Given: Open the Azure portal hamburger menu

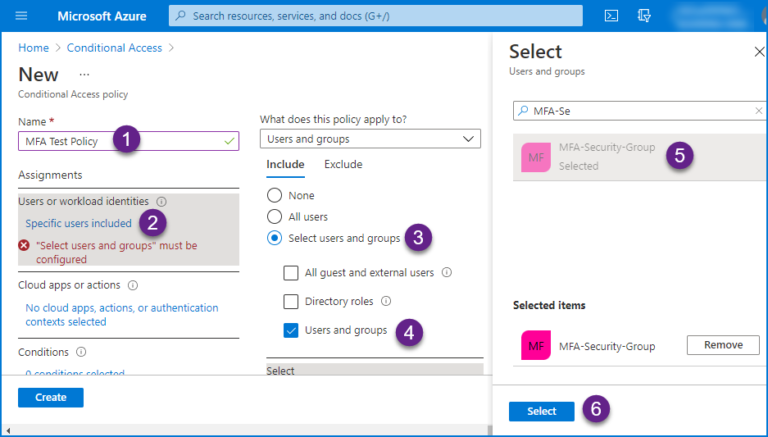Looking at the screenshot, I should coord(21,16).
